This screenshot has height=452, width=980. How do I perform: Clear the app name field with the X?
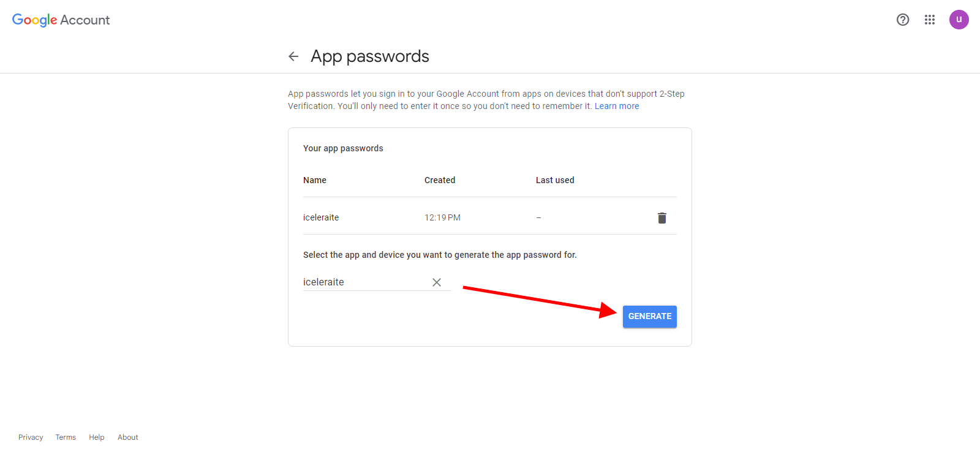tap(437, 282)
